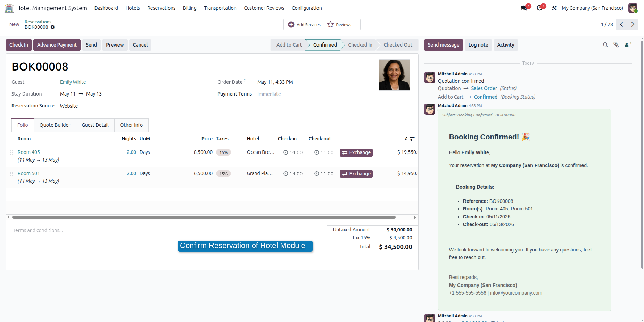This screenshot has width=644, height=322.
Task: Open the Hotels menu
Action: pyautogui.click(x=133, y=8)
